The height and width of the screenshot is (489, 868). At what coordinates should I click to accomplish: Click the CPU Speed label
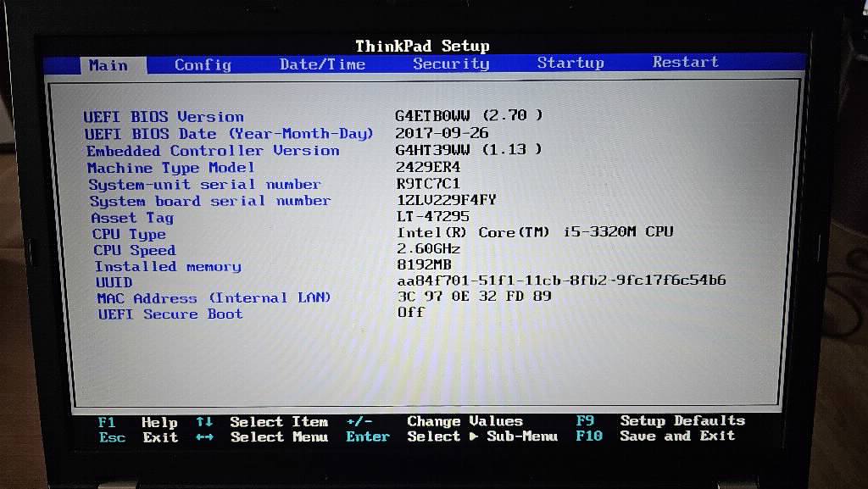(x=135, y=250)
